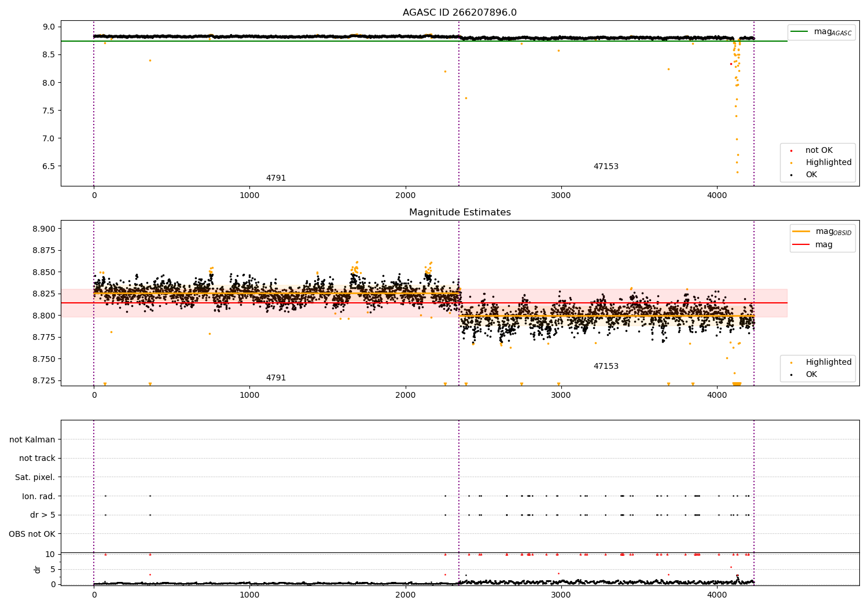The height and width of the screenshot is (608, 868).
Task: Click the '8.825' y-axis tick label
Action: point(44,294)
